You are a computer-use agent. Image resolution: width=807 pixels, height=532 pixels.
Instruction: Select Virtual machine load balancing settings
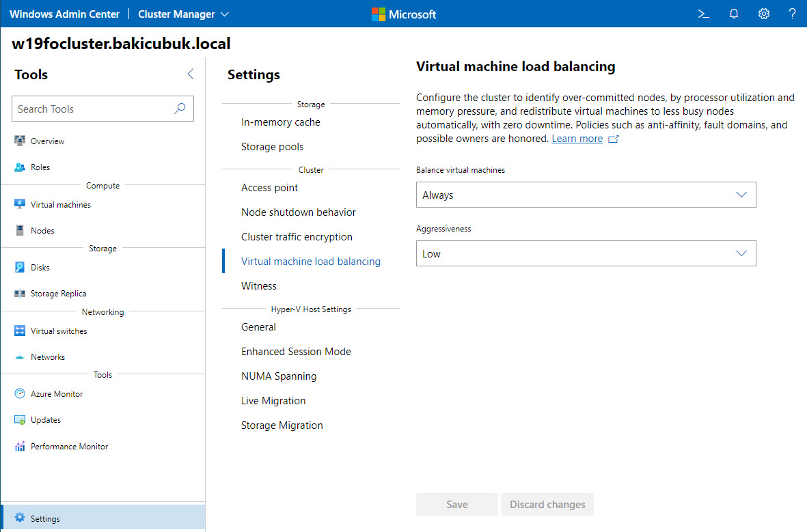(311, 262)
